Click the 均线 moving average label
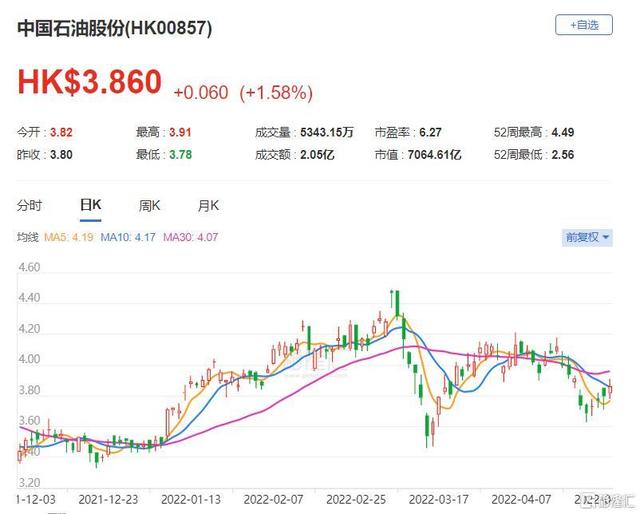The image size is (640, 514). click(x=27, y=237)
